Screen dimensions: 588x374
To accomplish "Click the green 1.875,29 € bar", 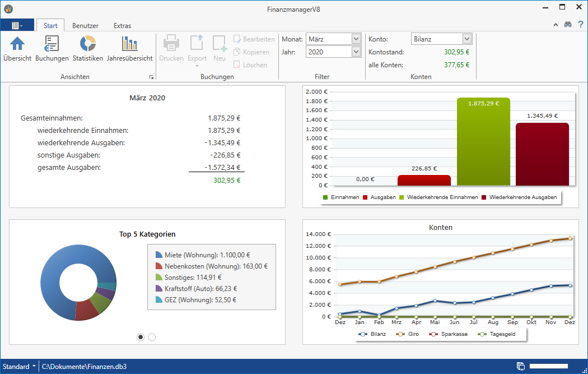I will (483, 141).
